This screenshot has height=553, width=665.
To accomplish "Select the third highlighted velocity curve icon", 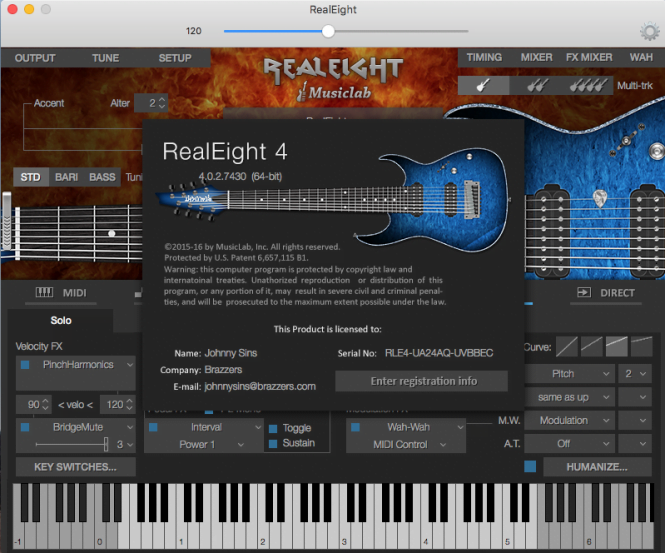I will tap(617, 346).
